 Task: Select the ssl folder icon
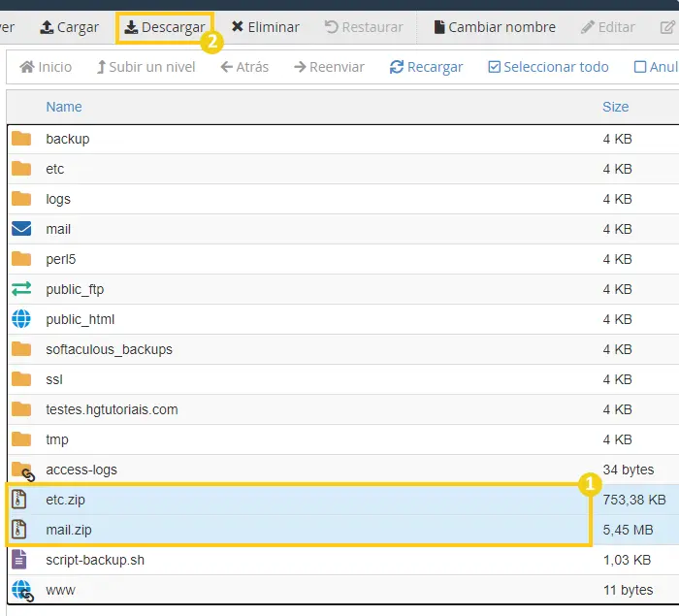(x=21, y=379)
